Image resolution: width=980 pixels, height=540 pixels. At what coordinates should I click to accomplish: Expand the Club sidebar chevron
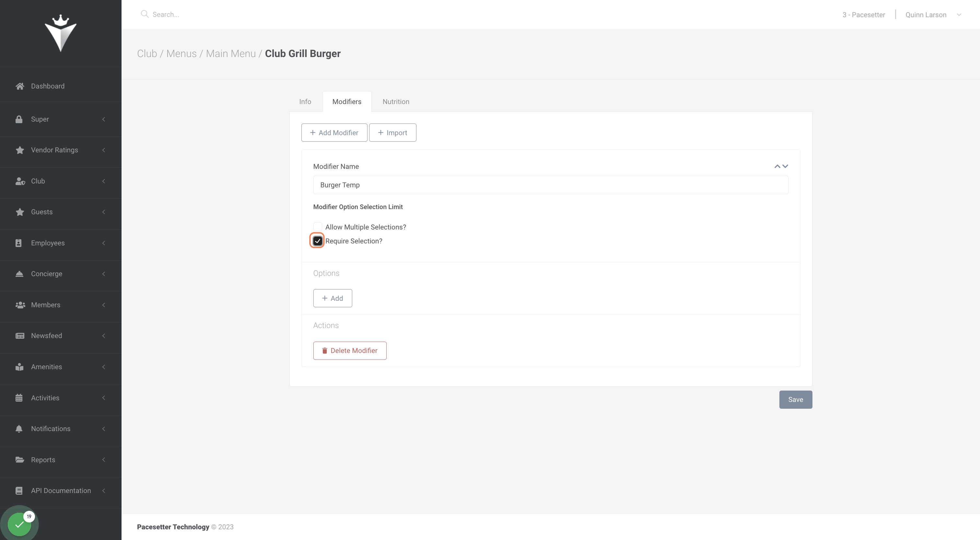103,181
